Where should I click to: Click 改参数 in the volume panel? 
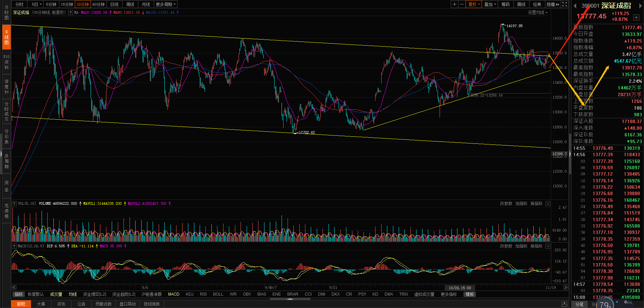(x=506, y=204)
